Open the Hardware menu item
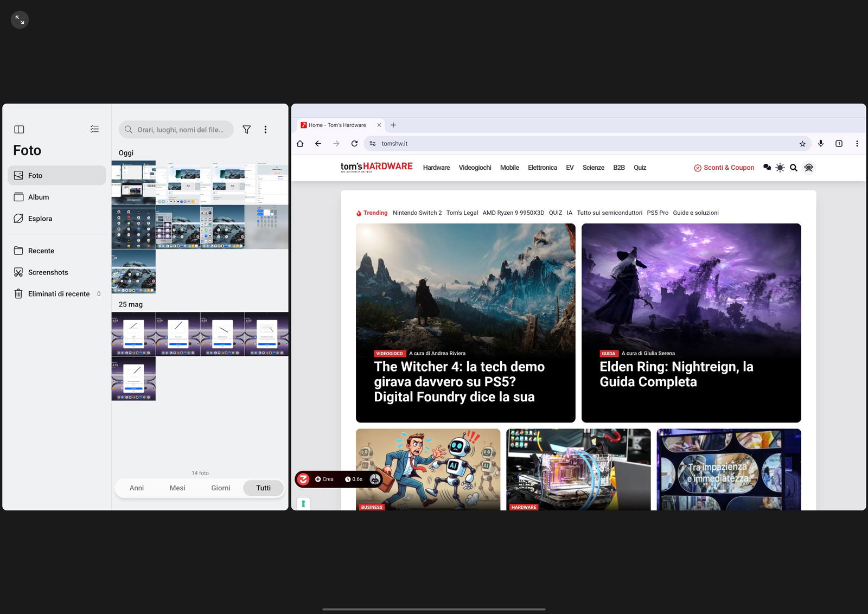This screenshot has height=614, width=868. [436, 168]
